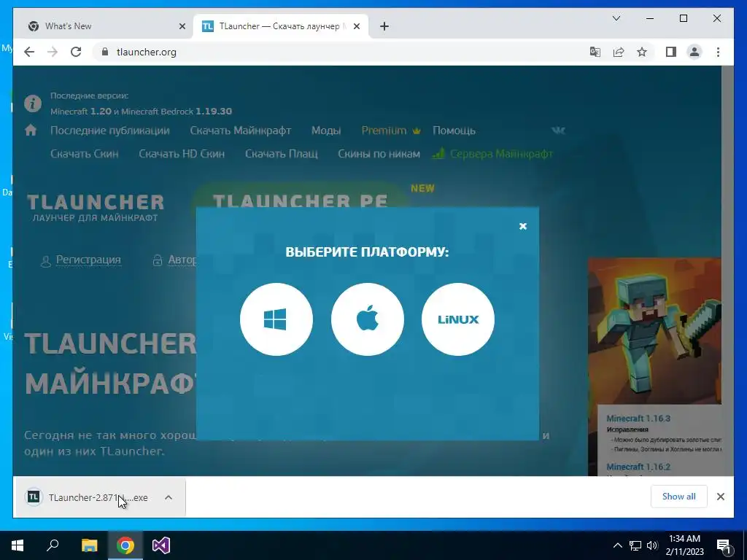Open the network tray icon

(635, 545)
